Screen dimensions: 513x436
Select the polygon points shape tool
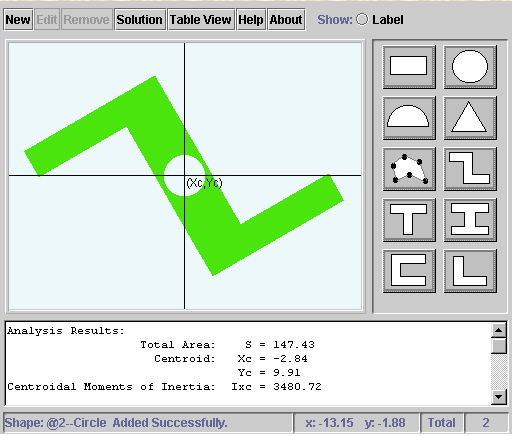[409, 169]
